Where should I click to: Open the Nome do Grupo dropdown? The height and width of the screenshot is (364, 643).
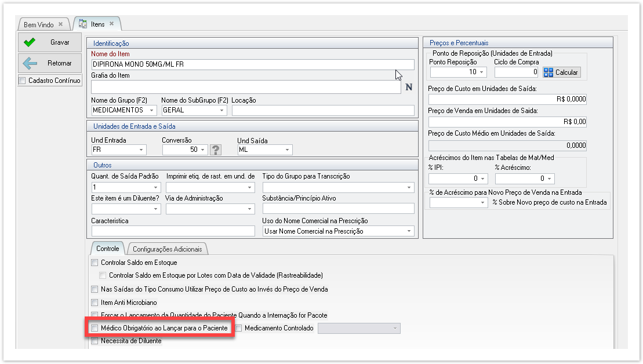152,110
